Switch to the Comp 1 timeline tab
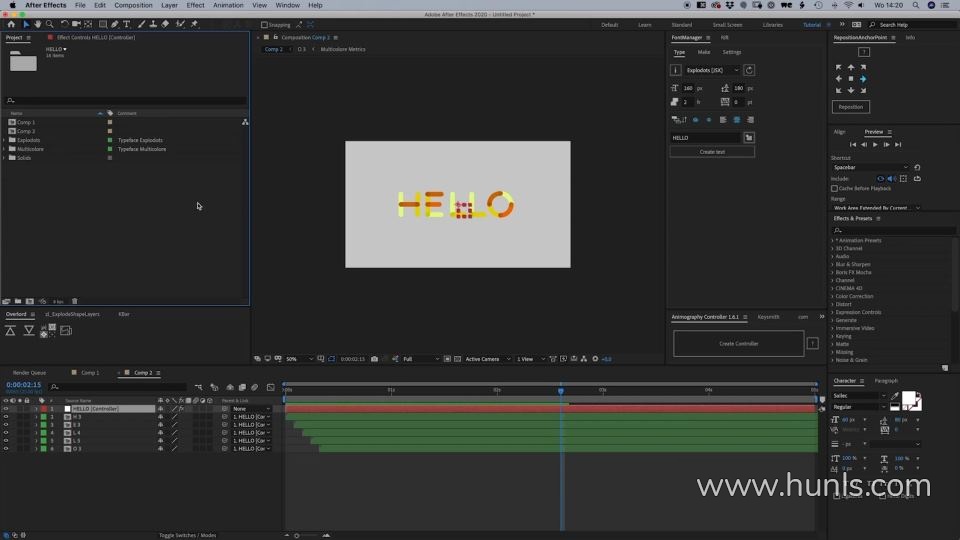Screen dimensions: 960x540 [90, 373]
